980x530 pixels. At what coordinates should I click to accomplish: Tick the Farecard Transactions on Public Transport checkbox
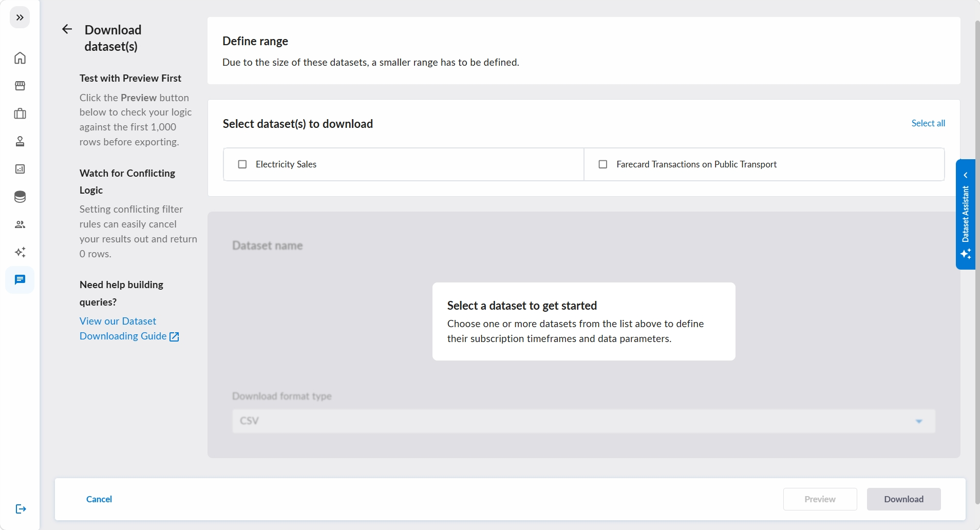click(x=603, y=164)
